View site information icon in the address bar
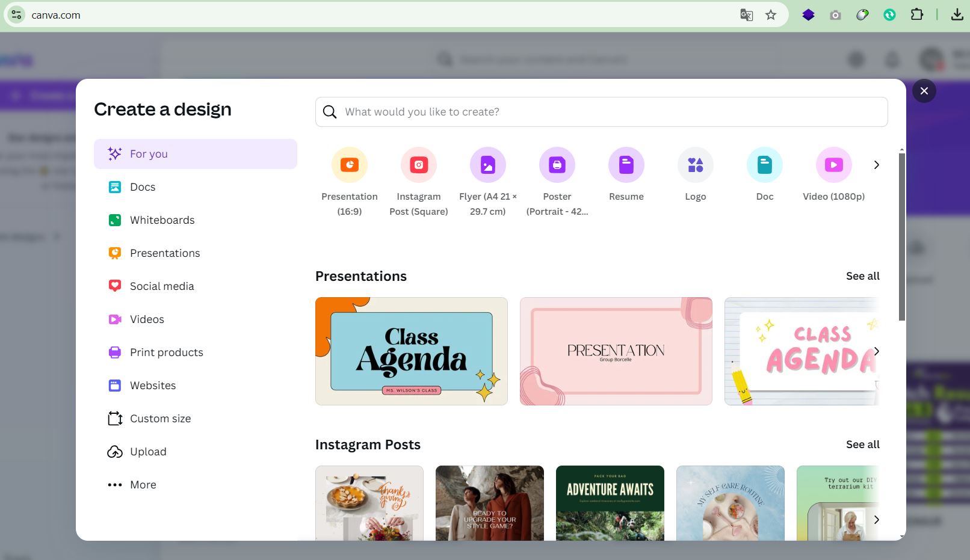This screenshot has height=560, width=970. pos(16,15)
